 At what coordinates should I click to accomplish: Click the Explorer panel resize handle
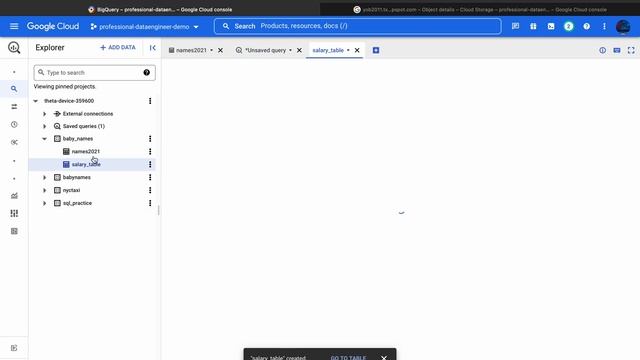159,210
